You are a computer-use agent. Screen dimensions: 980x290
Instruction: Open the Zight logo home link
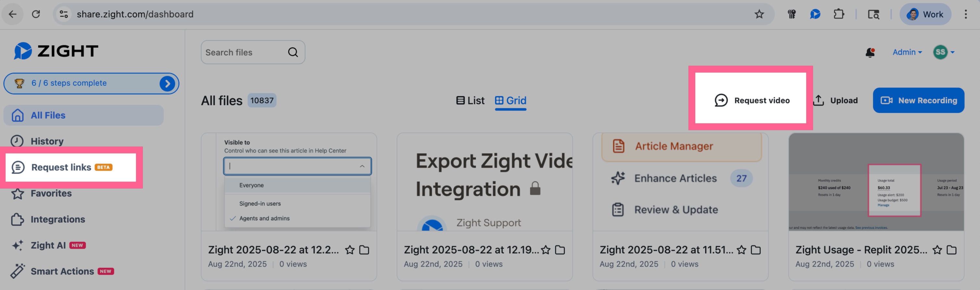[56, 51]
